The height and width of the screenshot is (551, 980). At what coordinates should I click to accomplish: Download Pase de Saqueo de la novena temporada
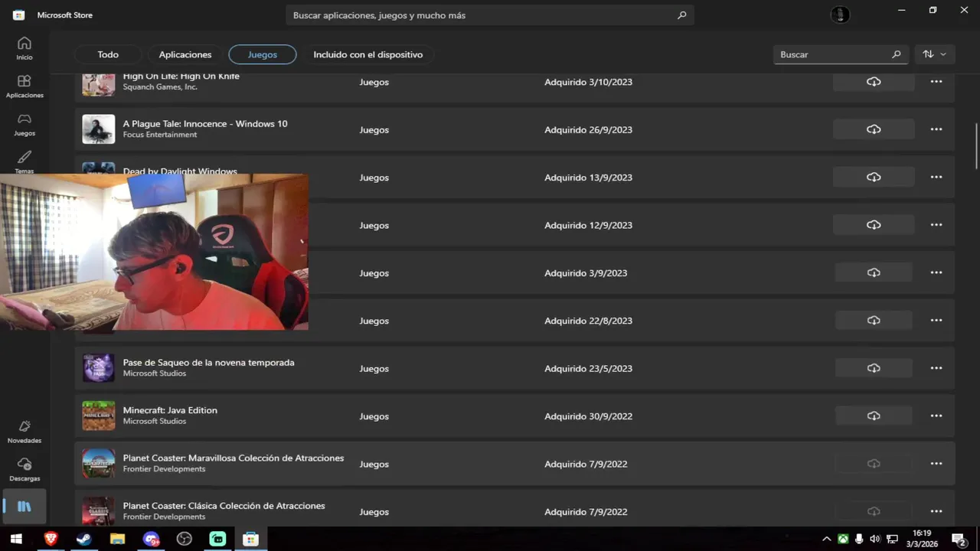(x=874, y=368)
